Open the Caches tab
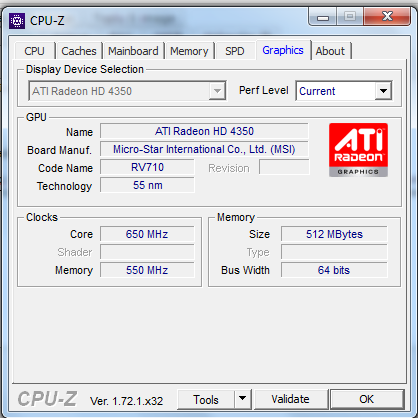 (79, 51)
